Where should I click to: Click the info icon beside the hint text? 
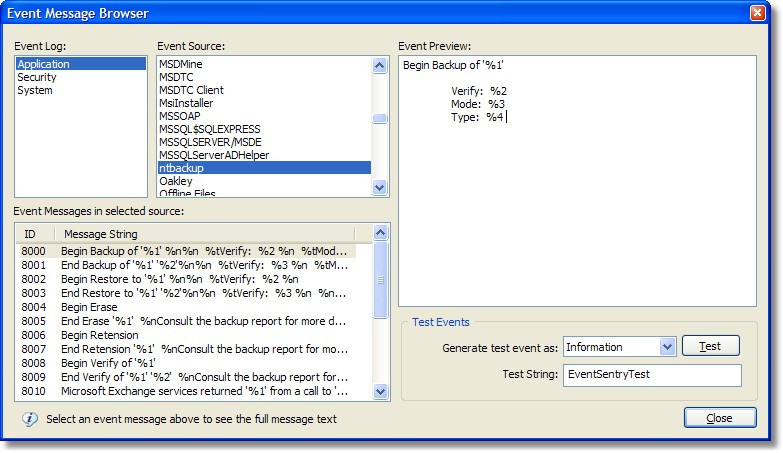pyautogui.click(x=30, y=419)
